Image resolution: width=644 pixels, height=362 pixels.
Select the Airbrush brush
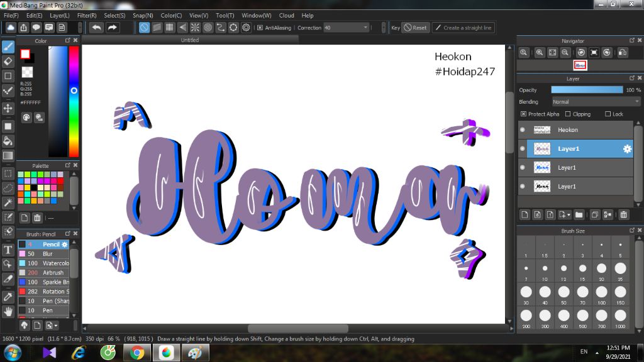pyautogui.click(x=43, y=273)
